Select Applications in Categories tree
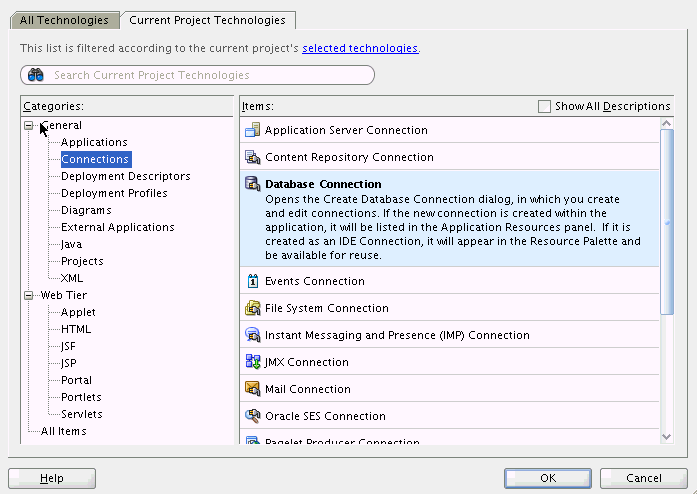This screenshot has height=494, width=697. (94, 142)
